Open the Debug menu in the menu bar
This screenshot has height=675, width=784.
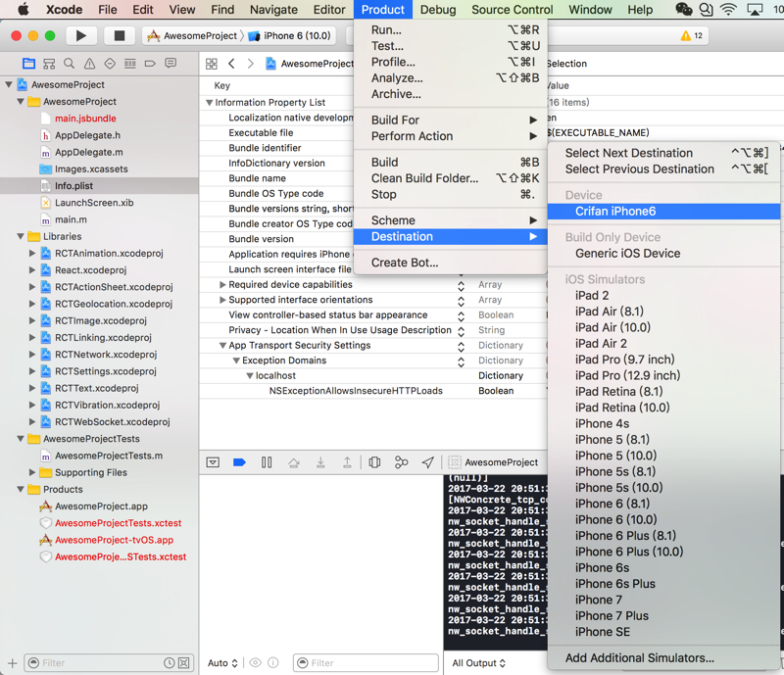pos(438,10)
